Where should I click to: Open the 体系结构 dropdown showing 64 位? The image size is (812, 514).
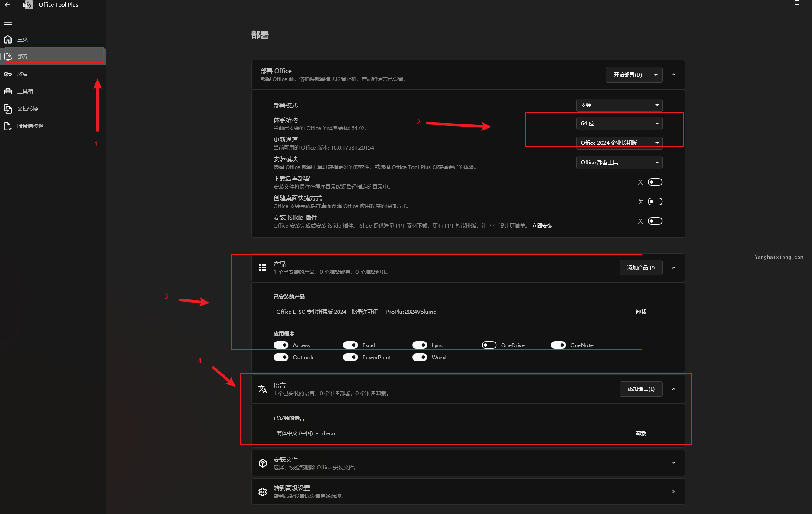click(x=619, y=124)
